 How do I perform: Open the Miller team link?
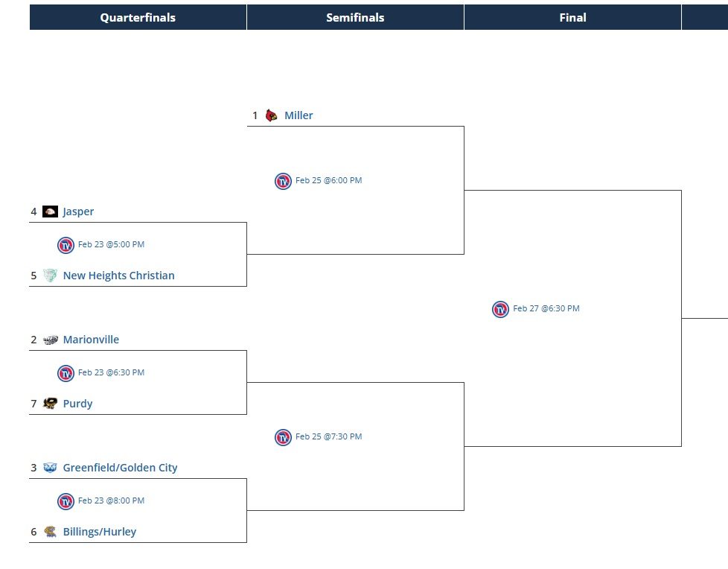point(298,115)
